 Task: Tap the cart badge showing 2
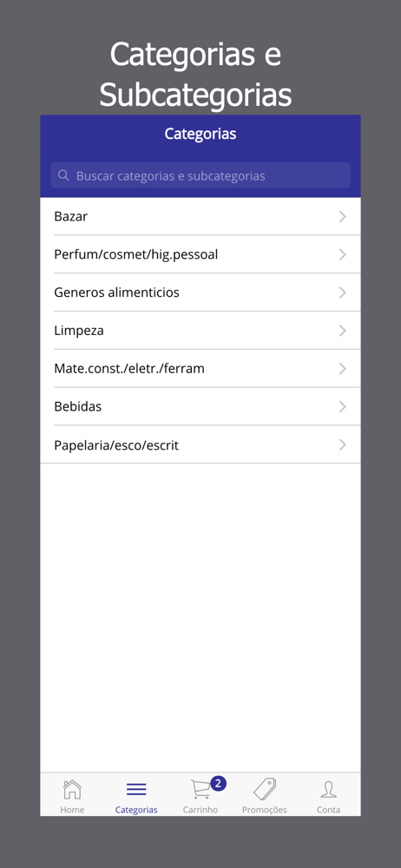[x=218, y=783]
